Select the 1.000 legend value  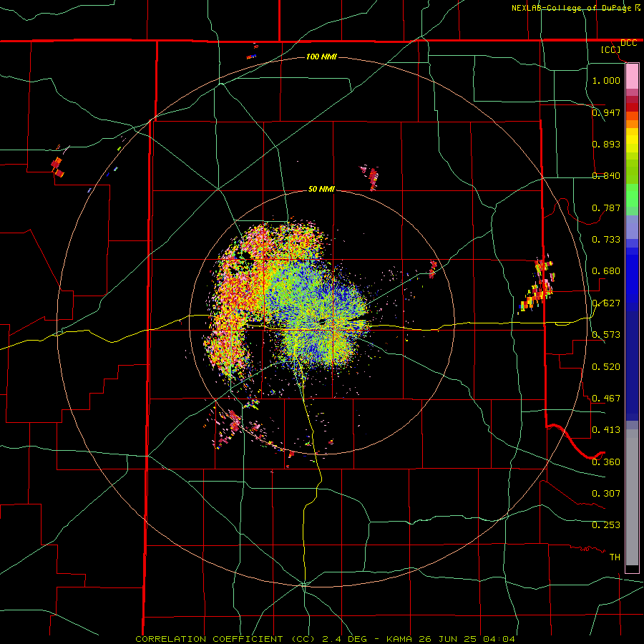[606, 80]
